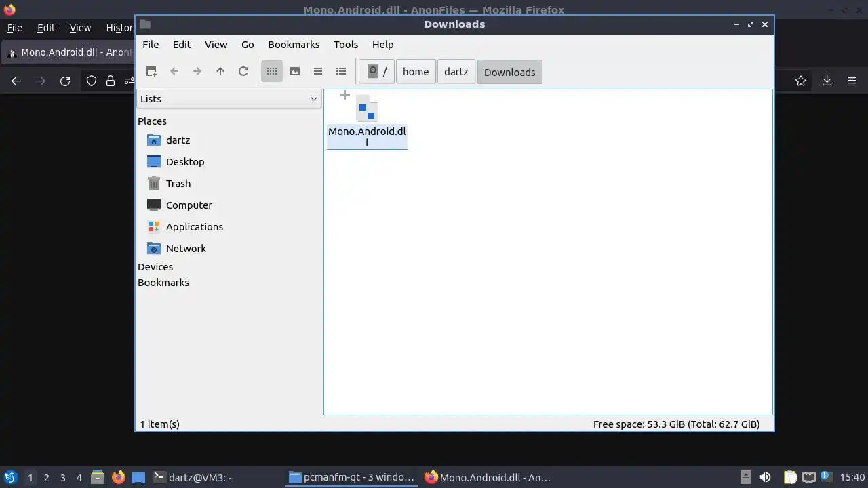868x488 pixels.
Task: Switch to pcmanfm-qt taskbar entry
Action: 351,477
